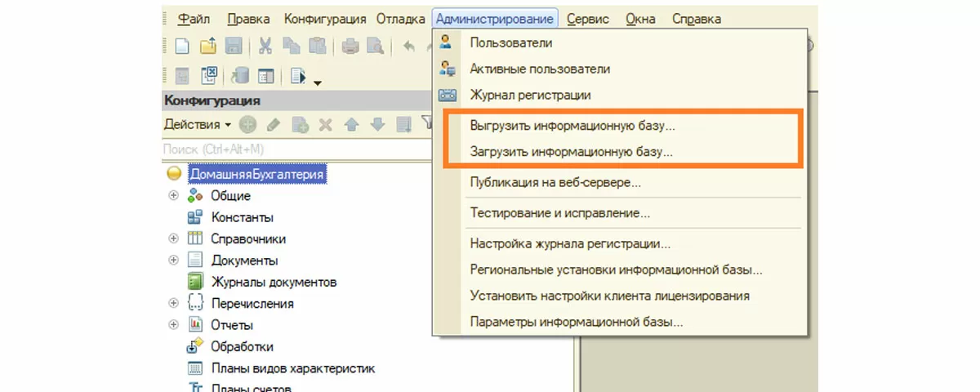Select Журнал регистрации menu entry
The image size is (980, 392).
tap(621, 95)
